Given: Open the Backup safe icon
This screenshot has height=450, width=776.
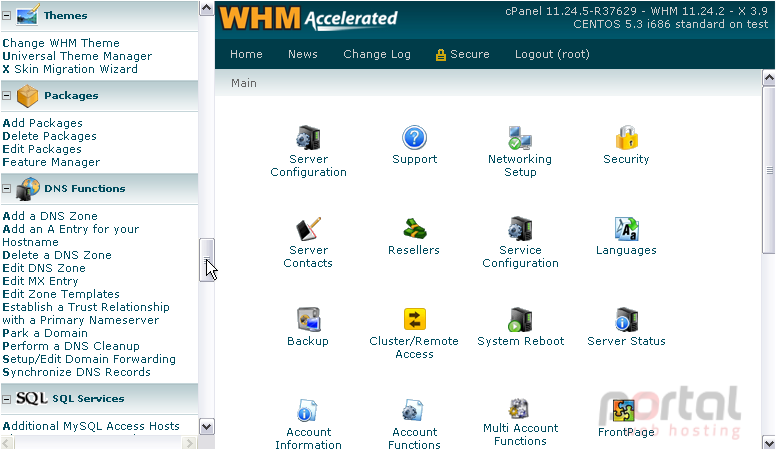Looking at the screenshot, I should [x=308, y=320].
